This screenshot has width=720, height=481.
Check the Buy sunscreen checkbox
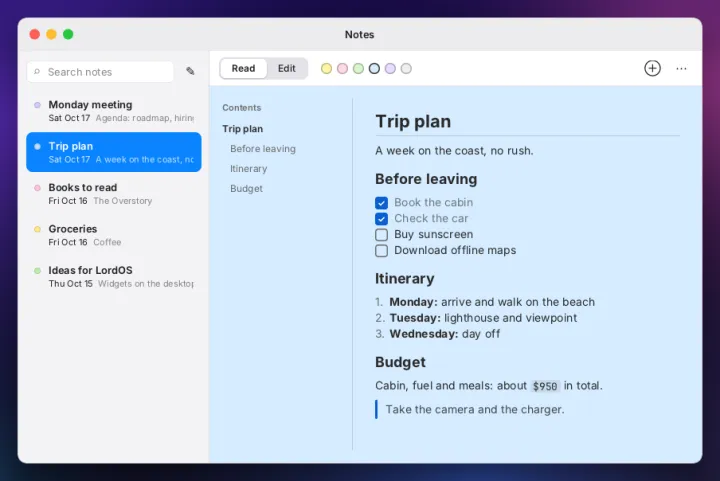pos(381,235)
